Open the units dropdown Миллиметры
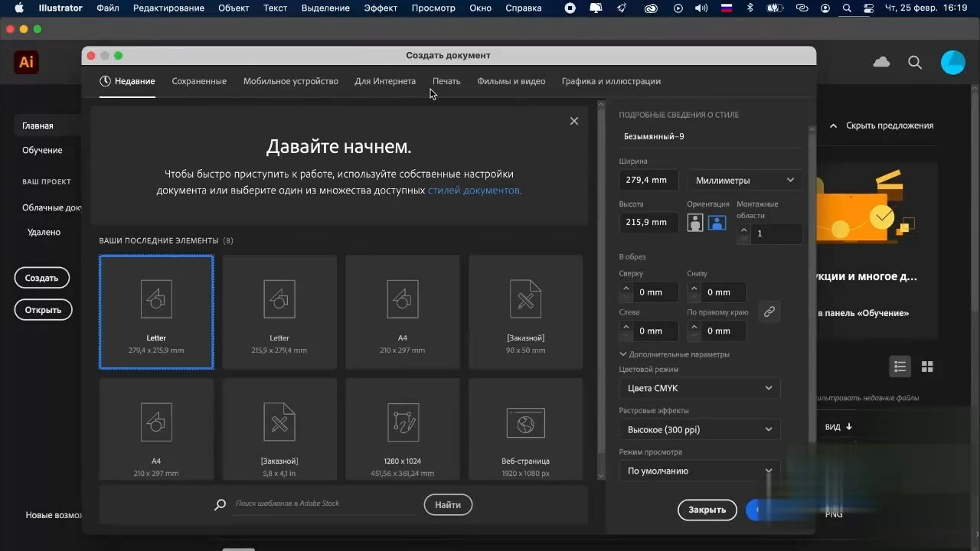 pyautogui.click(x=745, y=180)
